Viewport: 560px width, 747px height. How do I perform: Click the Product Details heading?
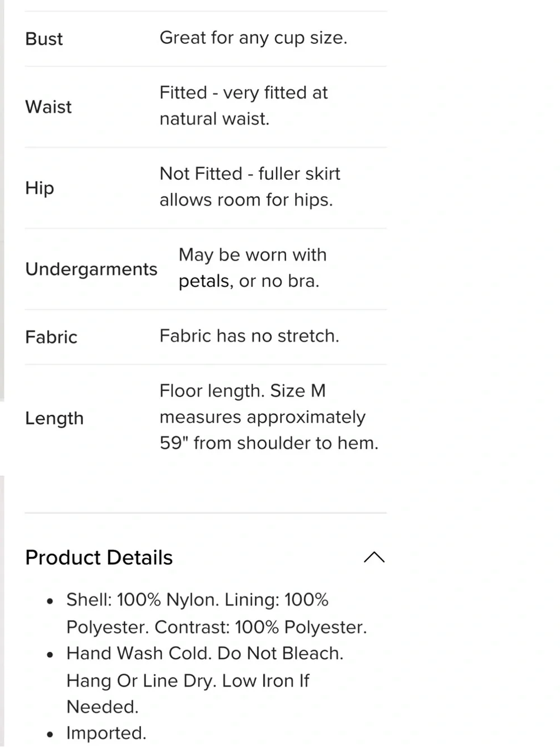pyautogui.click(x=99, y=558)
